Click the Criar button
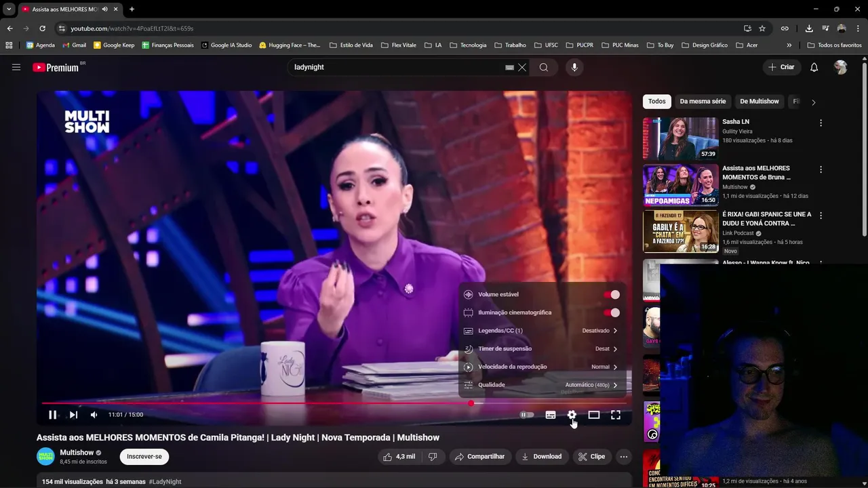Screen dimensions: 868x488 [x=781, y=67]
